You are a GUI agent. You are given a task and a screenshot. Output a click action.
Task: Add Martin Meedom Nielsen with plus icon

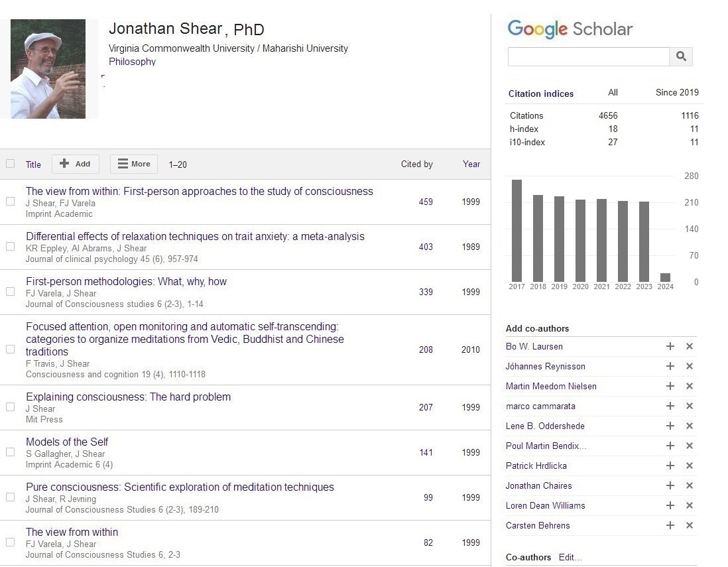pos(670,386)
